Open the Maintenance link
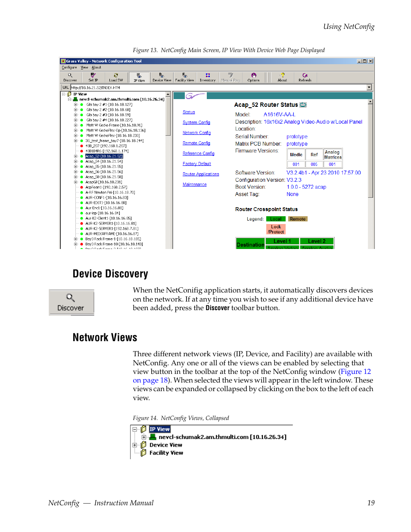Image resolution: width=411 pixels, height=532 pixels. click(195, 184)
